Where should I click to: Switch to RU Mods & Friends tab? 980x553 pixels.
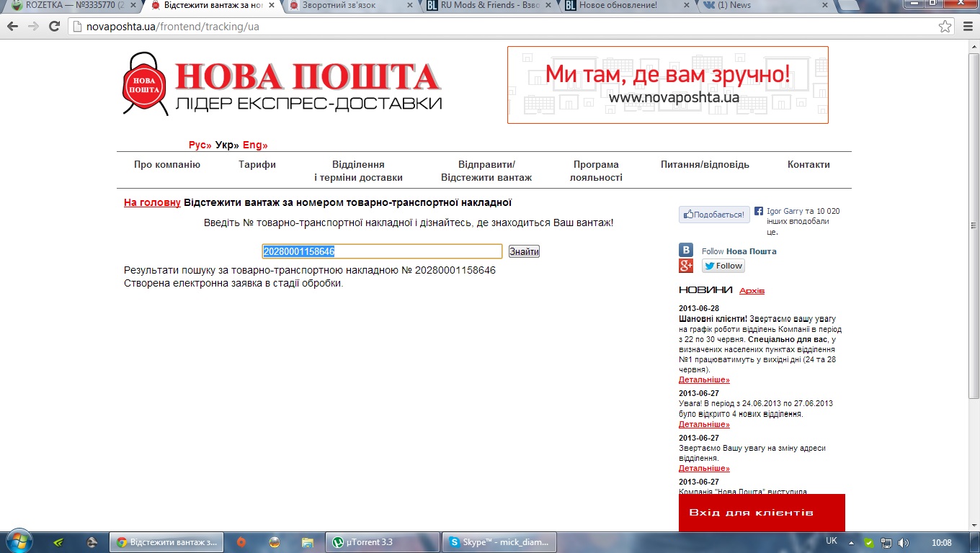[x=489, y=6]
